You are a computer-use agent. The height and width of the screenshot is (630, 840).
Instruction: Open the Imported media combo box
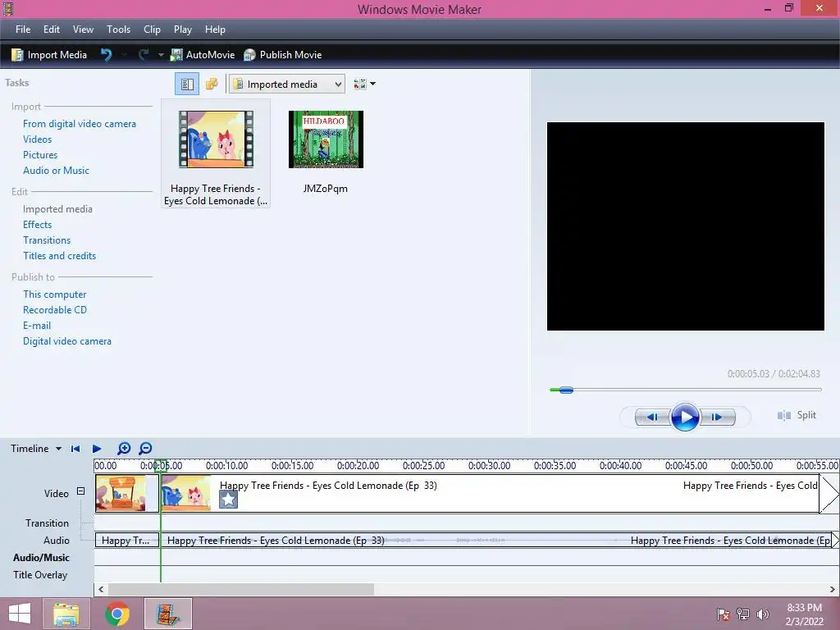(x=287, y=84)
